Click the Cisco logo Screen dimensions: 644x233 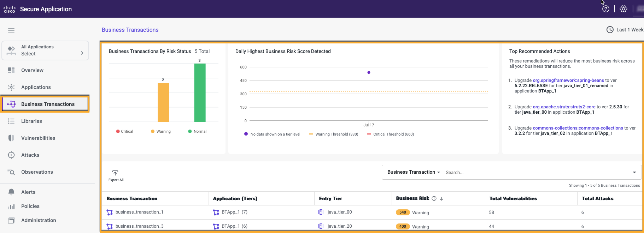tap(10, 9)
